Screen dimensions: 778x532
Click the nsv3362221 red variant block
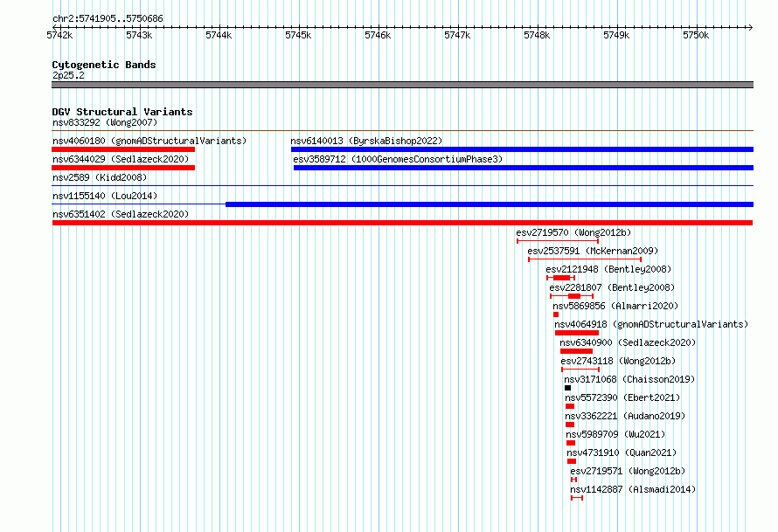click(570, 425)
